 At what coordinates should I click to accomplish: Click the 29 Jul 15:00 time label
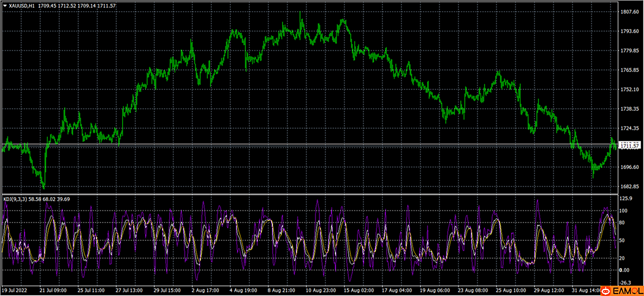click(x=167, y=290)
